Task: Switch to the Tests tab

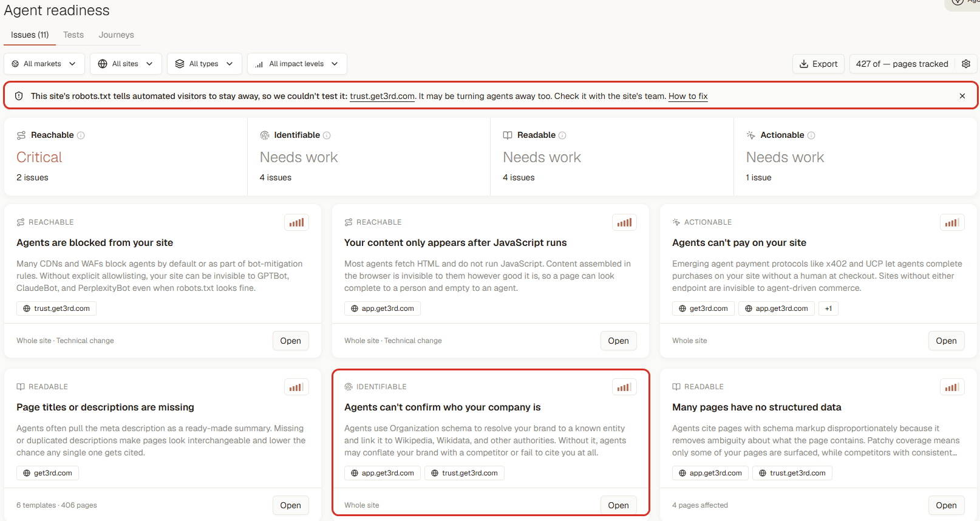Action: click(73, 35)
